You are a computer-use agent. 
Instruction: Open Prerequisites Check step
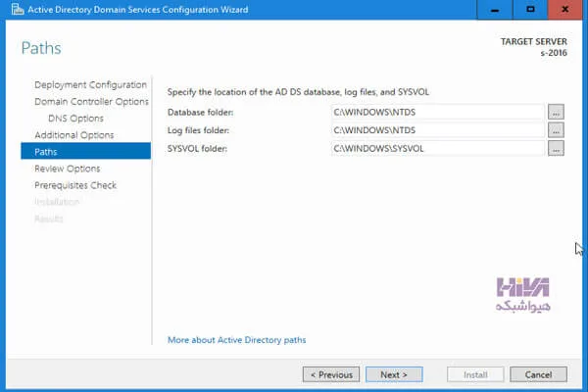tap(75, 185)
